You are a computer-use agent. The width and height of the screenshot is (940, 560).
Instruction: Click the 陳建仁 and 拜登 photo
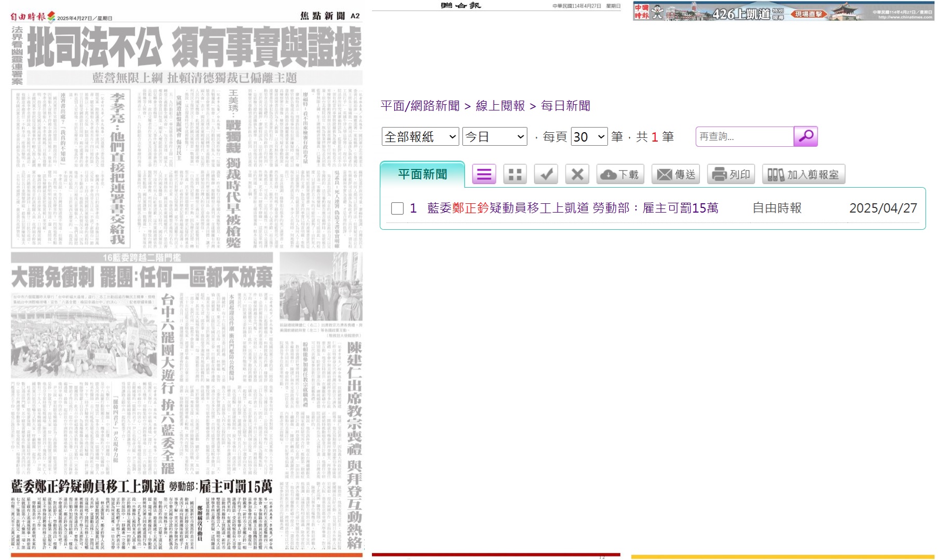click(x=321, y=286)
